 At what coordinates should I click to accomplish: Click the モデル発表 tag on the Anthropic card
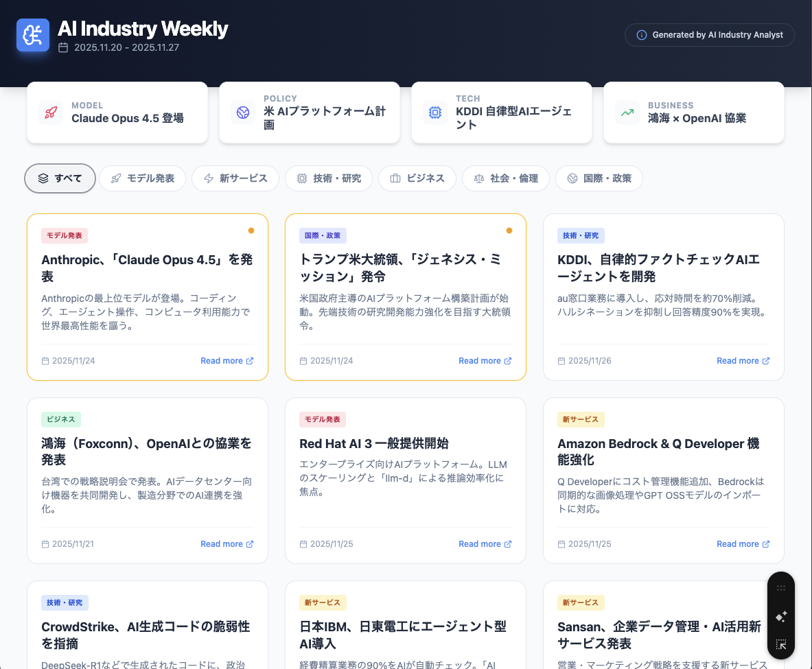65,235
